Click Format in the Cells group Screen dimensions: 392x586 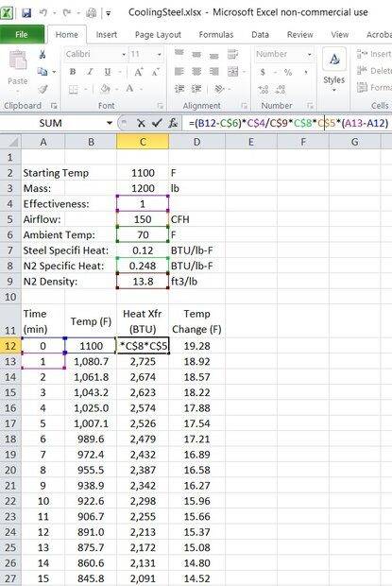[374, 88]
